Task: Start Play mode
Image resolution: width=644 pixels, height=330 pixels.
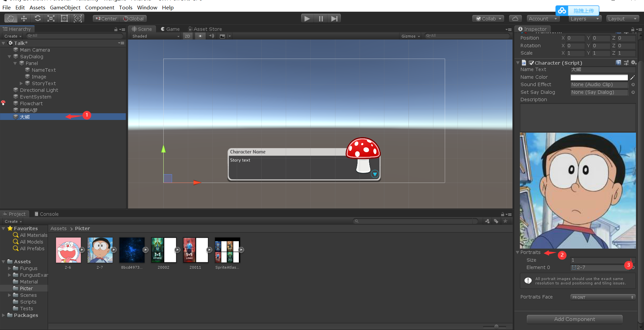Action: 307,18
